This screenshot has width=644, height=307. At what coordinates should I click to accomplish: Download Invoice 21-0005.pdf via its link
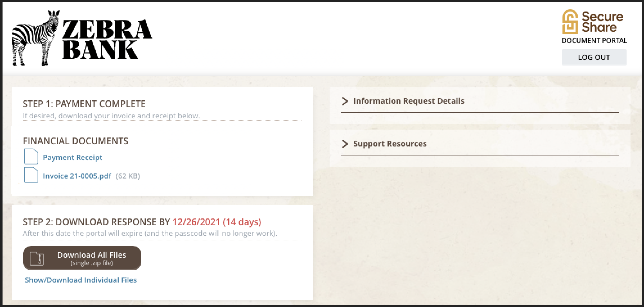(x=77, y=176)
